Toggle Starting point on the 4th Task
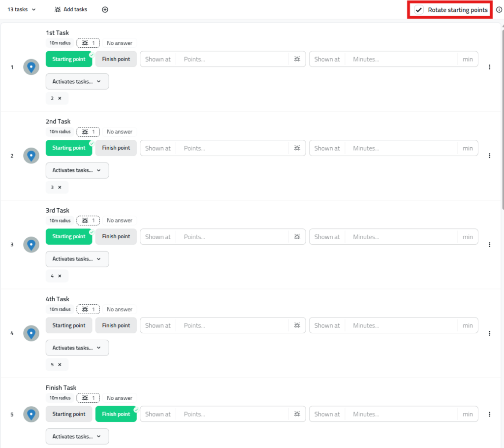 [69, 325]
